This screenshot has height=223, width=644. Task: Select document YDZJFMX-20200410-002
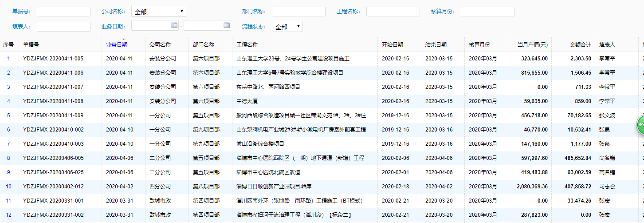click(x=53, y=130)
